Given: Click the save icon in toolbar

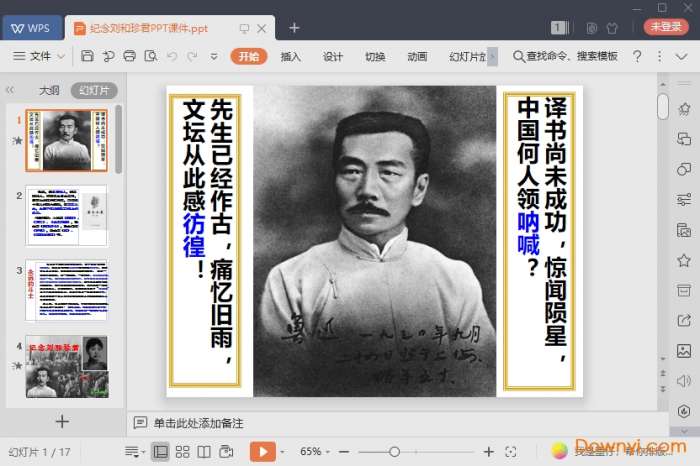Looking at the screenshot, I should click(x=88, y=57).
